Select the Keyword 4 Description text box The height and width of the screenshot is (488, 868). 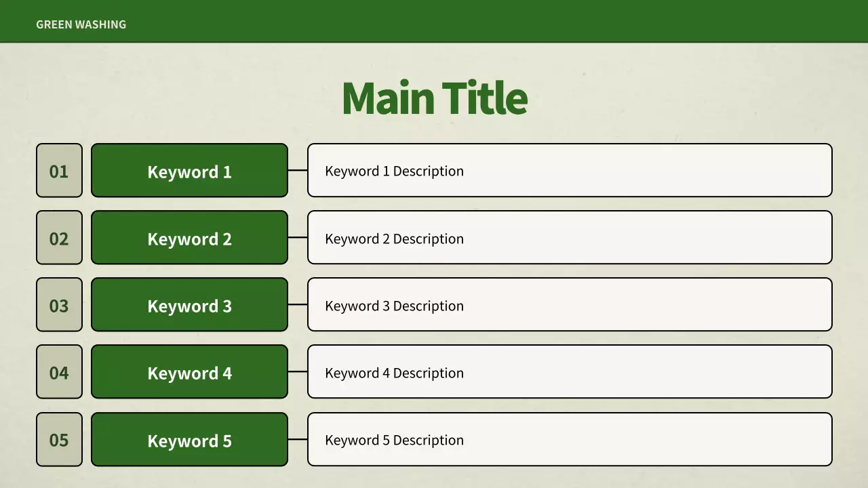570,372
